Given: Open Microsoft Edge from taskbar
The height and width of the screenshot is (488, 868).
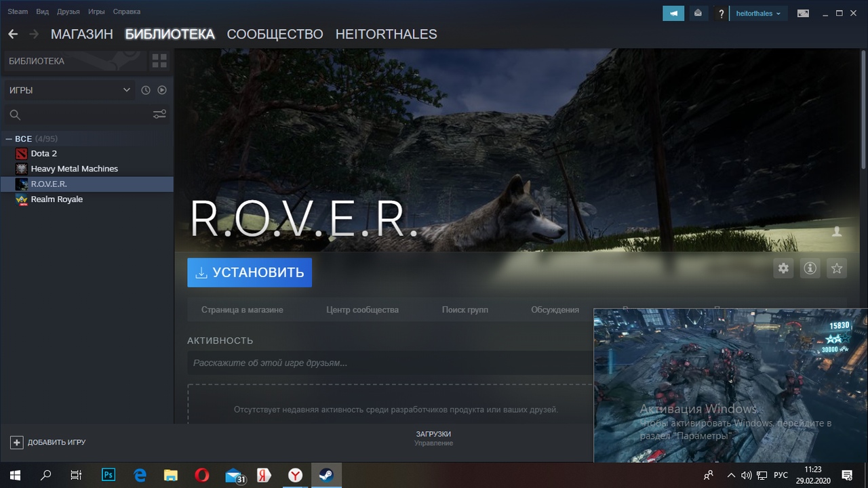Looking at the screenshot, I should [x=140, y=475].
